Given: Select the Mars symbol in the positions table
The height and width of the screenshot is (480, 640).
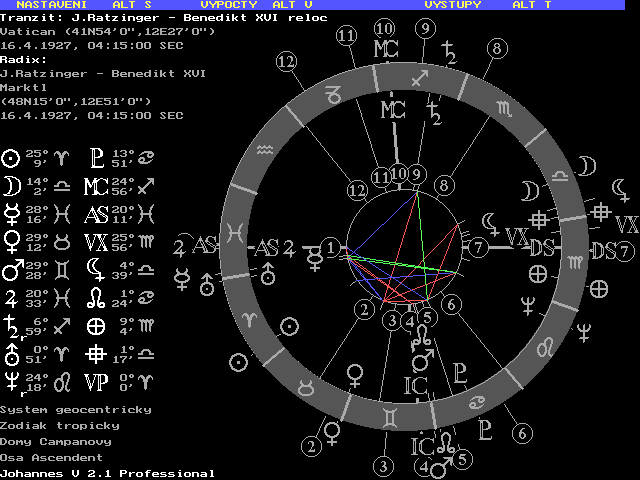Looking at the screenshot, I should click(11, 270).
